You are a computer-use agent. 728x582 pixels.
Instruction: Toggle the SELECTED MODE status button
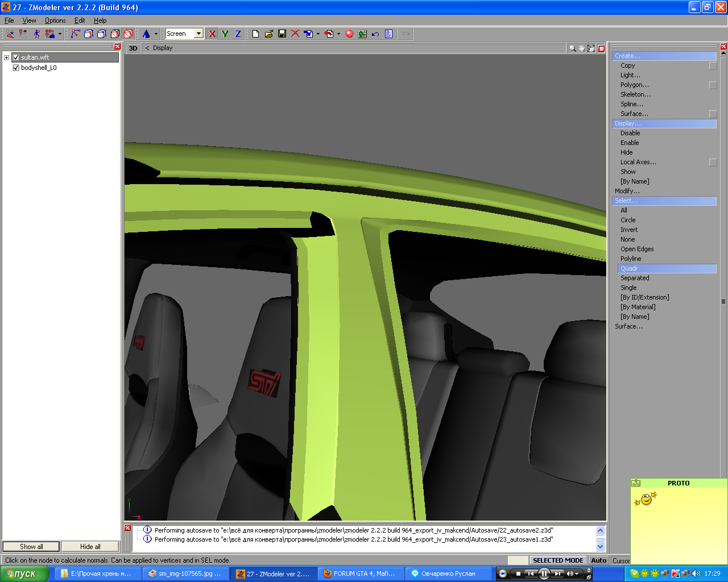[x=557, y=560]
